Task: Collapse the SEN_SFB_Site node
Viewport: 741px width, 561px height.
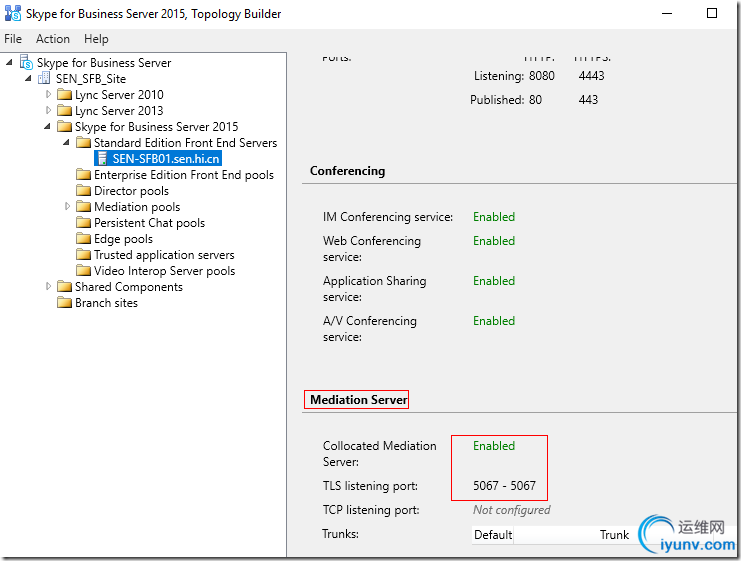Action: point(28,78)
